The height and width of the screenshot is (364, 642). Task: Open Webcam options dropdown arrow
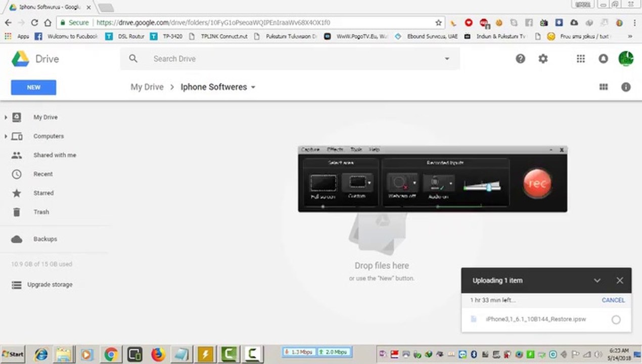pos(415,183)
